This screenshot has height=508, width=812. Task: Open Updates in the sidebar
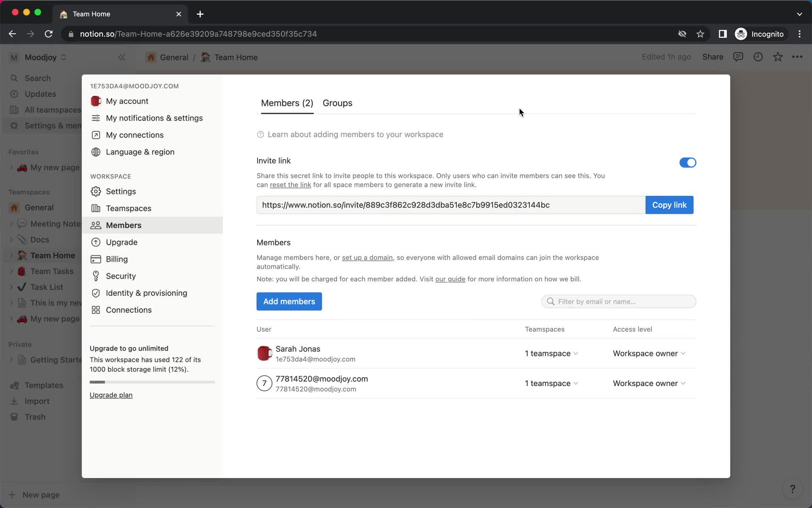tap(40, 94)
